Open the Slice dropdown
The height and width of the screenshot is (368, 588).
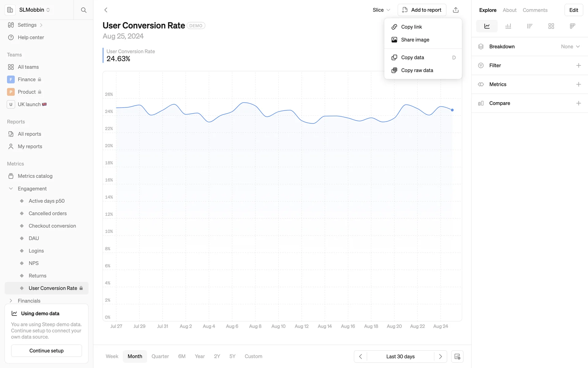pyautogui.click(x=381, y=10)
